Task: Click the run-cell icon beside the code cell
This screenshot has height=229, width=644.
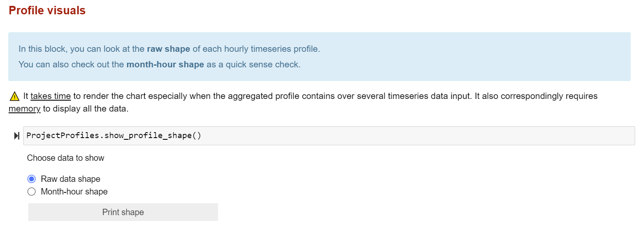Action: click(17, 136)
